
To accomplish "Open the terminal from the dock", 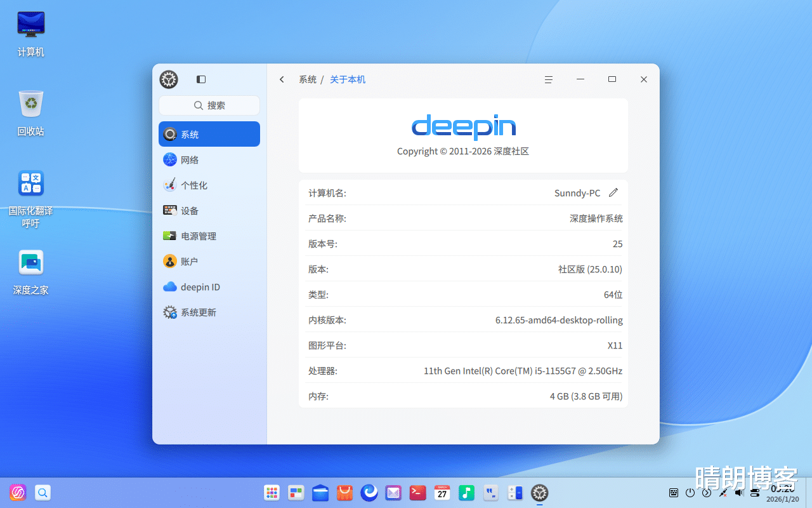I will pyautogui.click(x=417, y=493).
